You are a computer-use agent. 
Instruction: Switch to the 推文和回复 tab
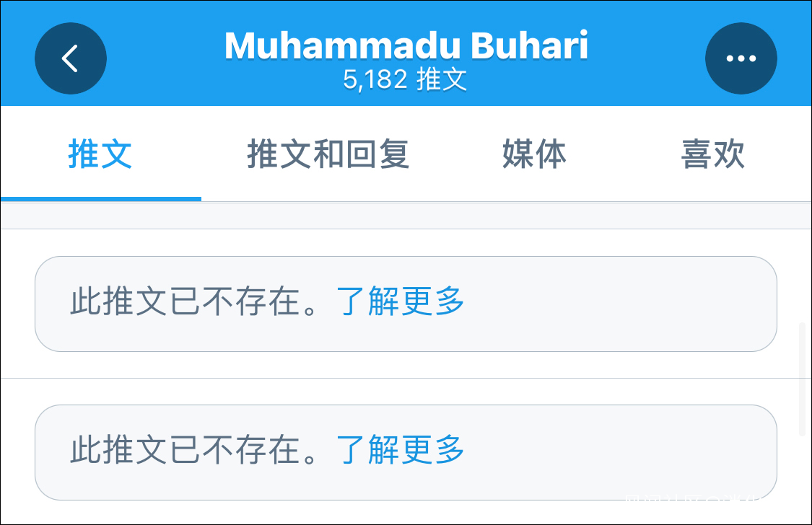(x=328, y=154)
